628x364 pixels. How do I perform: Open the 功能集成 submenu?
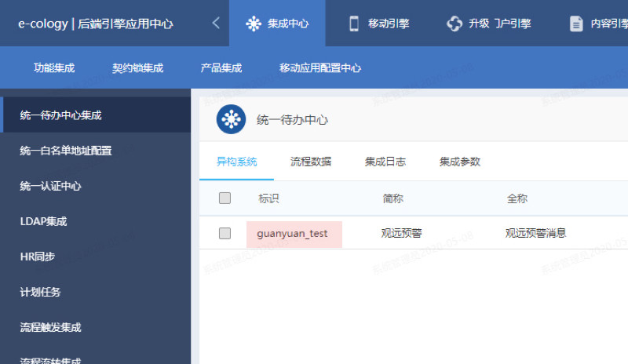pos(54,67)
